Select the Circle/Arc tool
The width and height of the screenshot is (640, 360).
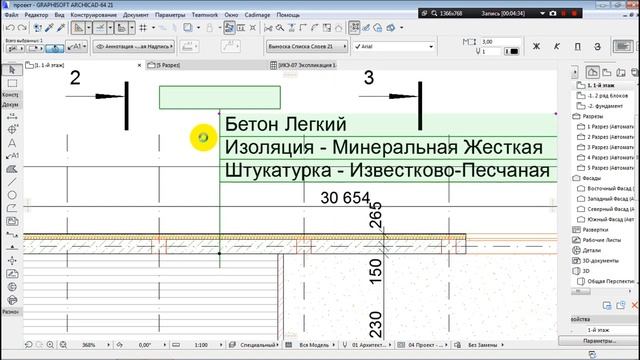pos(12,195)
